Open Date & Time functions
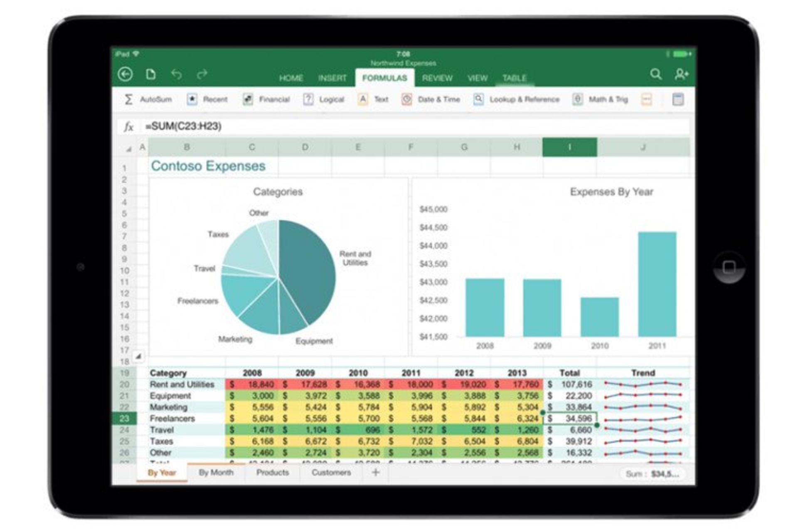The width and height of the screenshot is (798, 532). click(x=431, y=99)
